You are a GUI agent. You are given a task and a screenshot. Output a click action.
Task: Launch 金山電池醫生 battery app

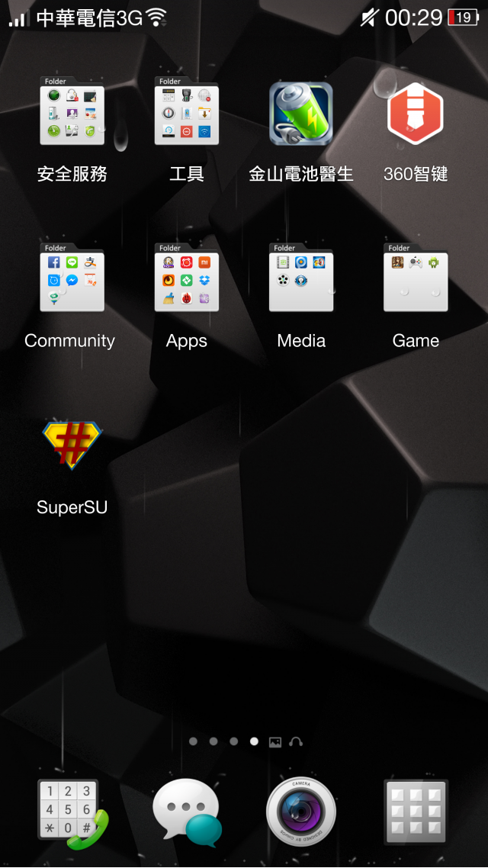(x=301, y=114)
